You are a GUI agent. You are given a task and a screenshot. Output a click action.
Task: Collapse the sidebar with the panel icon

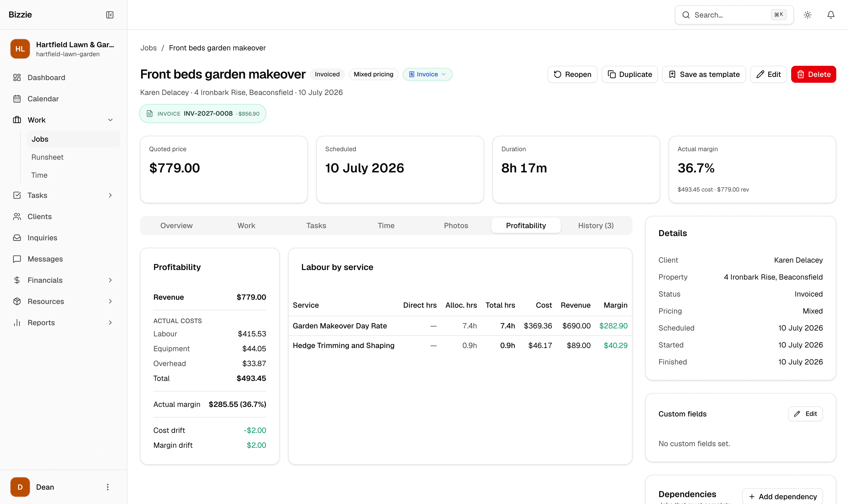[110, 15]
